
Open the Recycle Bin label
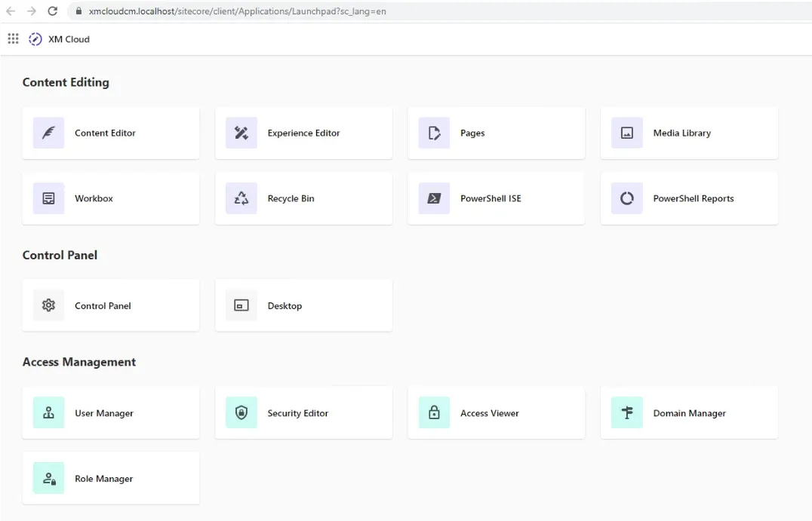click(291, 198)
